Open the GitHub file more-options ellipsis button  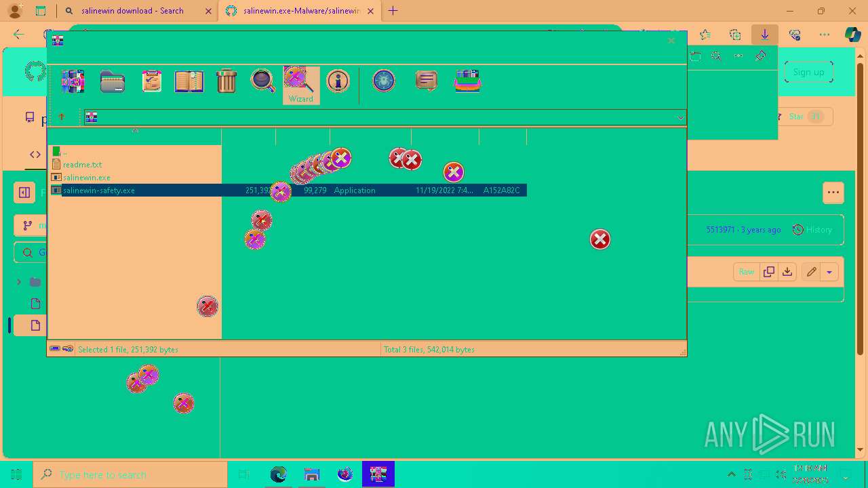[x=833, y=192]
